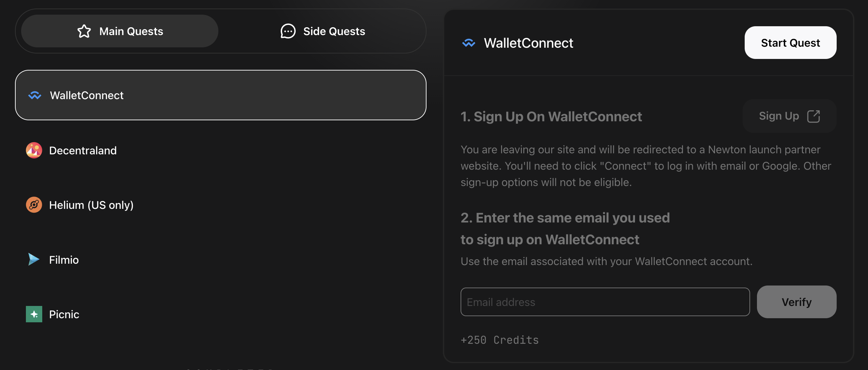Image resolution: width=868 pixels, height=370 pixels.
Task: Select the Picnic quest
Action: 64,314
